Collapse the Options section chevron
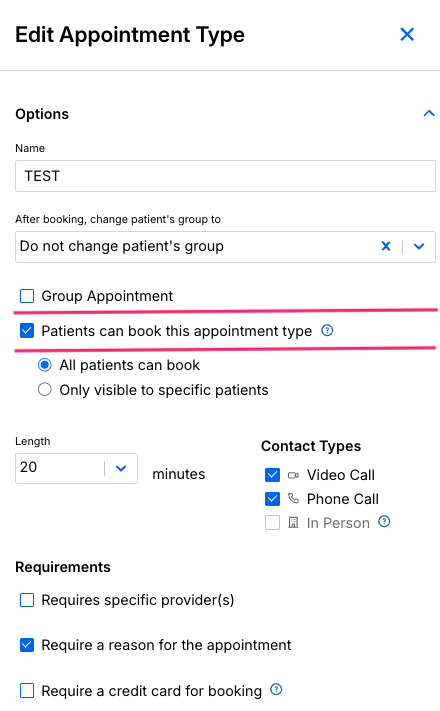Screen dimensions: 440x711 point(429,113)
